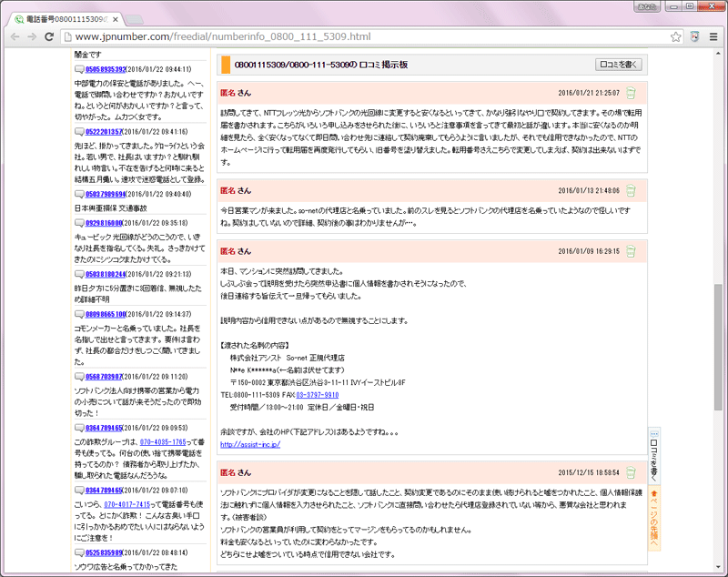Click the forward navigation arrow

click(30, 38)
